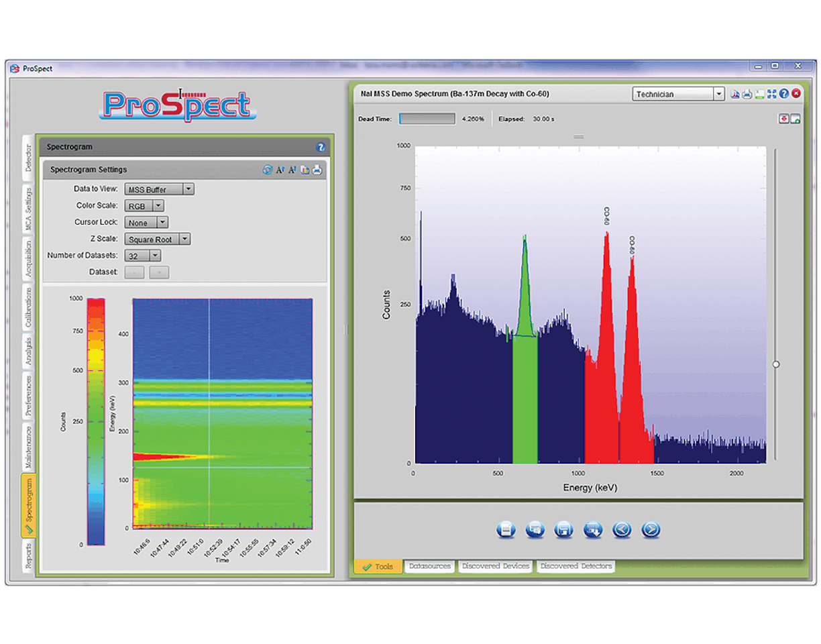The image size is (821, 644).
Task: Select the decrease font size icon in Spectrogram Settings
Action: pos(292,170)
